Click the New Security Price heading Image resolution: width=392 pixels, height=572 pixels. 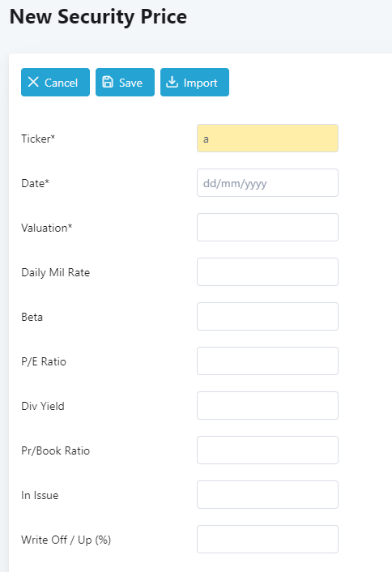[98, 17]
